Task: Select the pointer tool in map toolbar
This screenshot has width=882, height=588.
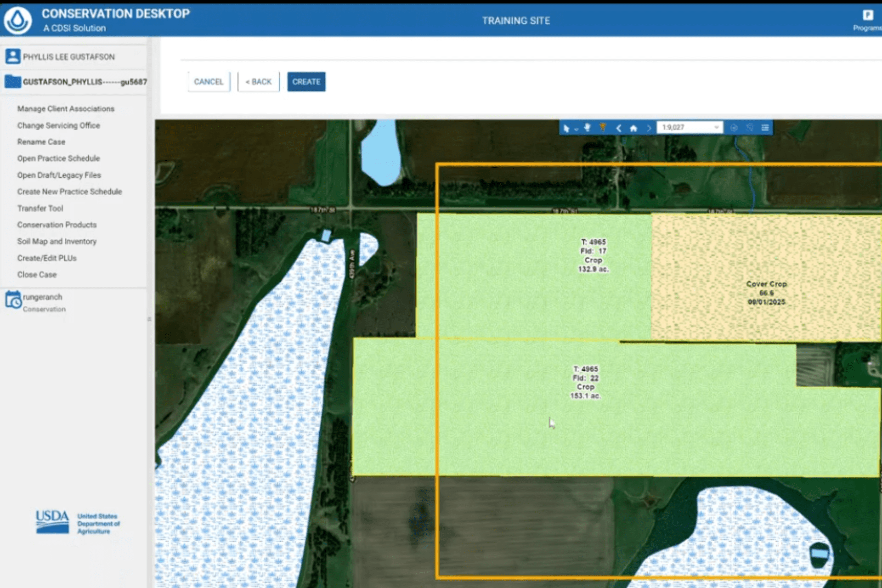Action: point(566,128)
